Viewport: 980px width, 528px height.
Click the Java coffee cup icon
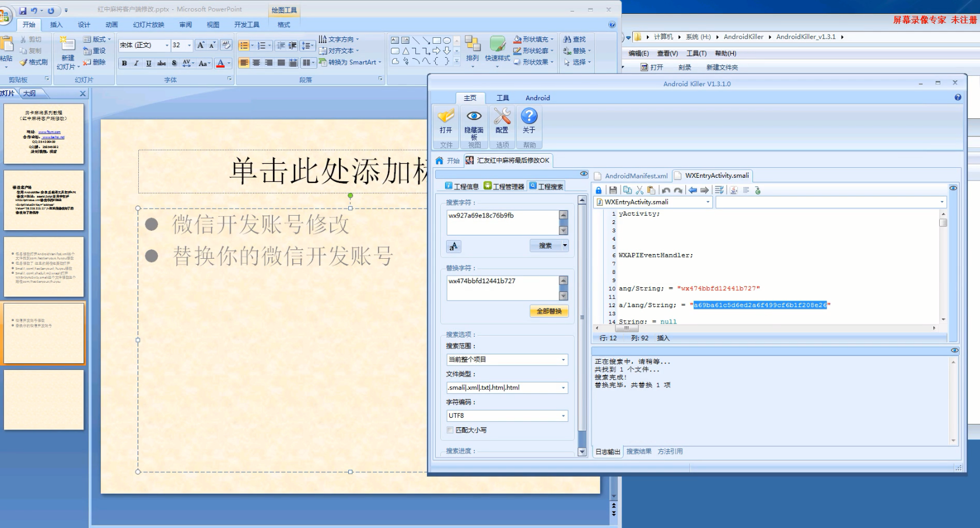(734, 190)
